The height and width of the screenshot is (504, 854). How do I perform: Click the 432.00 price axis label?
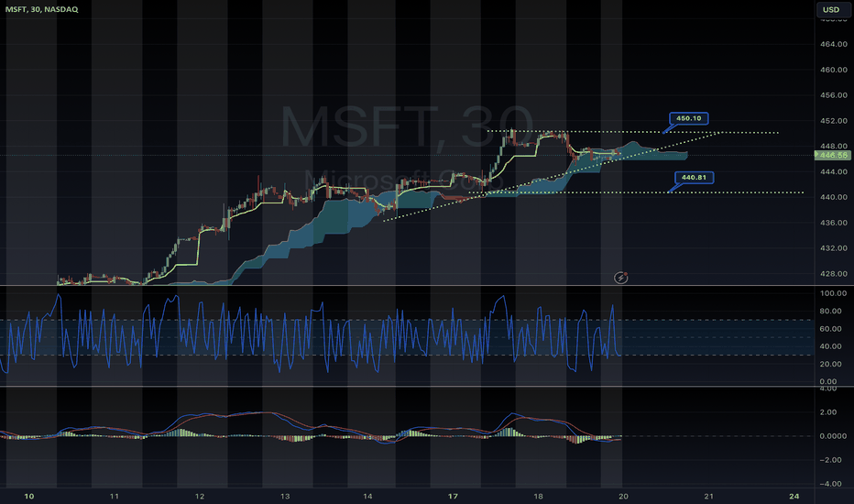[x=833, y=248]
